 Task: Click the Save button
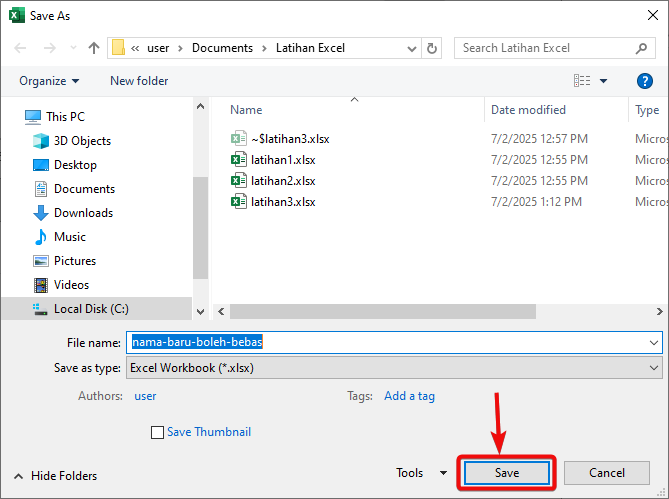[507, 473]
